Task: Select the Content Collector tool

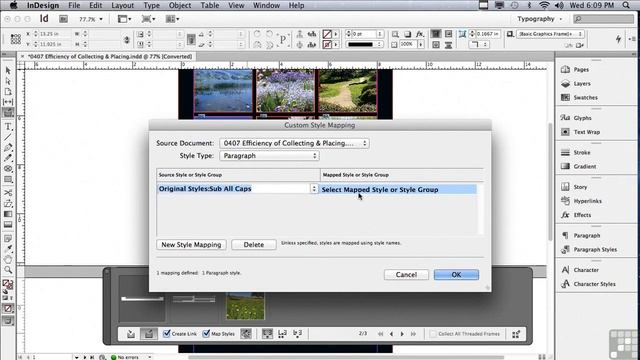Action: click(x=8, y=113)
